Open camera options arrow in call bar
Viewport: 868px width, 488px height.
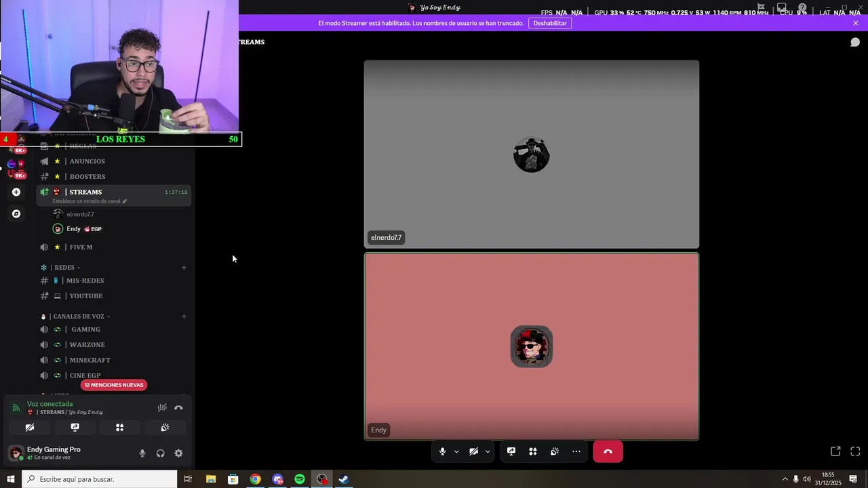point(488,451)
